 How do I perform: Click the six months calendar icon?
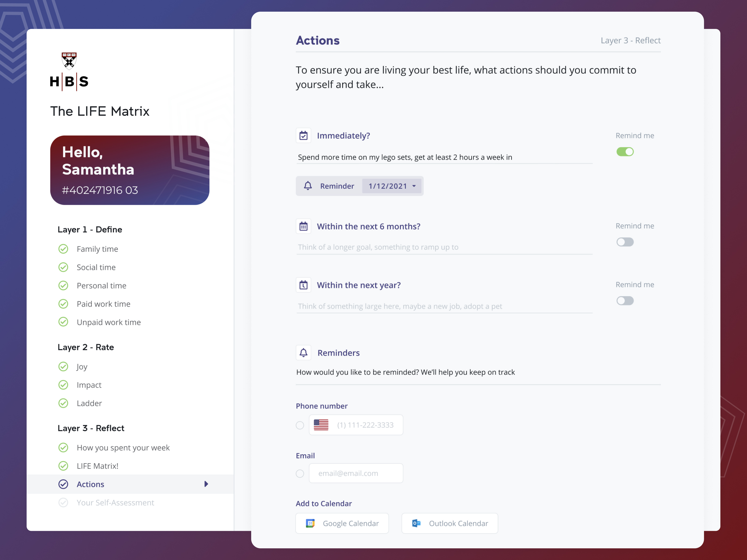pos(303,226)
